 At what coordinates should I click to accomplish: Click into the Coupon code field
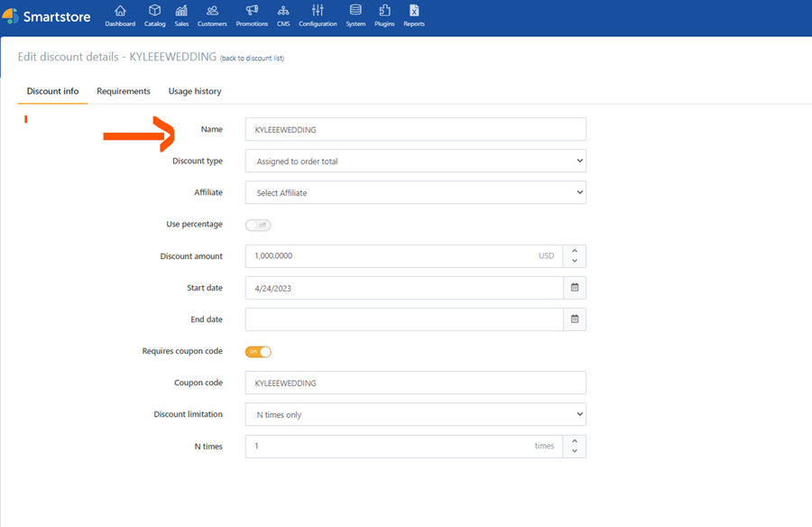point(416,383)
